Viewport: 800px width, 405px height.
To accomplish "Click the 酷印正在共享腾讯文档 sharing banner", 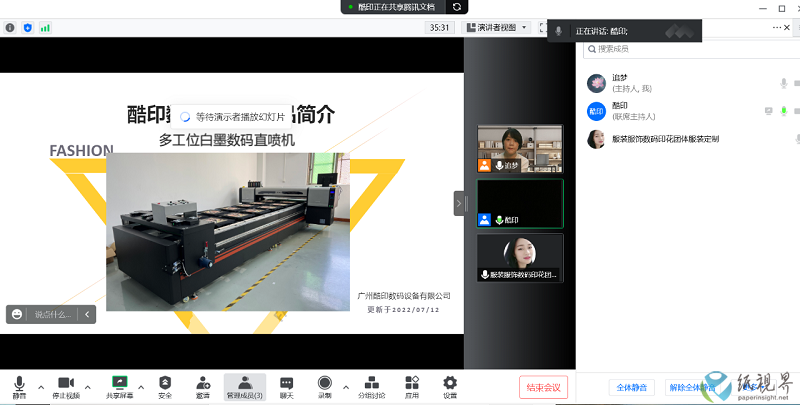I will pyautogui.click(x=393, y=7).
